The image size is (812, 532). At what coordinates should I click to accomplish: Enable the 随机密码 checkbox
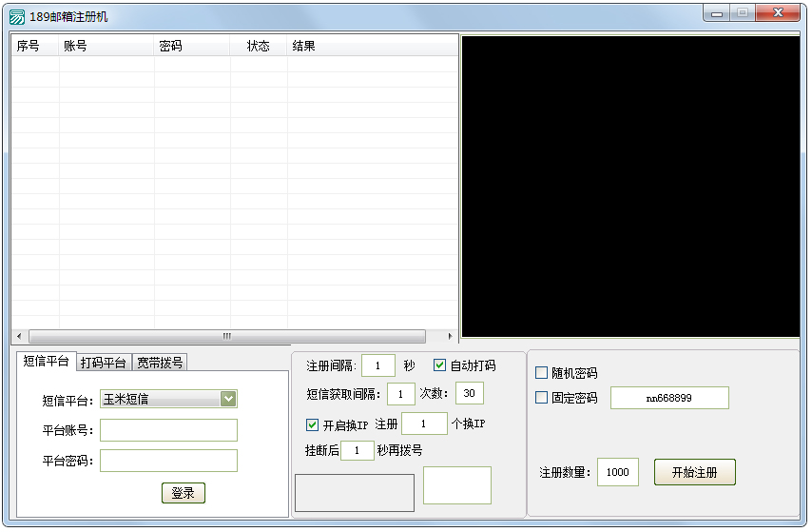pos(541,372)
